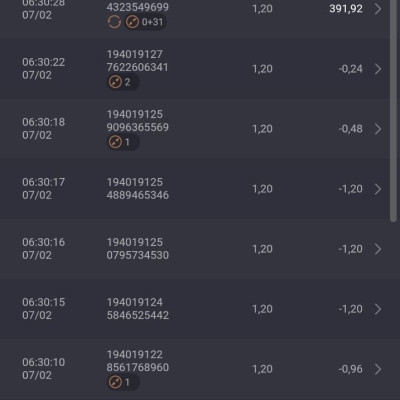Open details chevron for the -0,96 entry
The width and height of the screenshot is (400, 400).
(378, 369)
